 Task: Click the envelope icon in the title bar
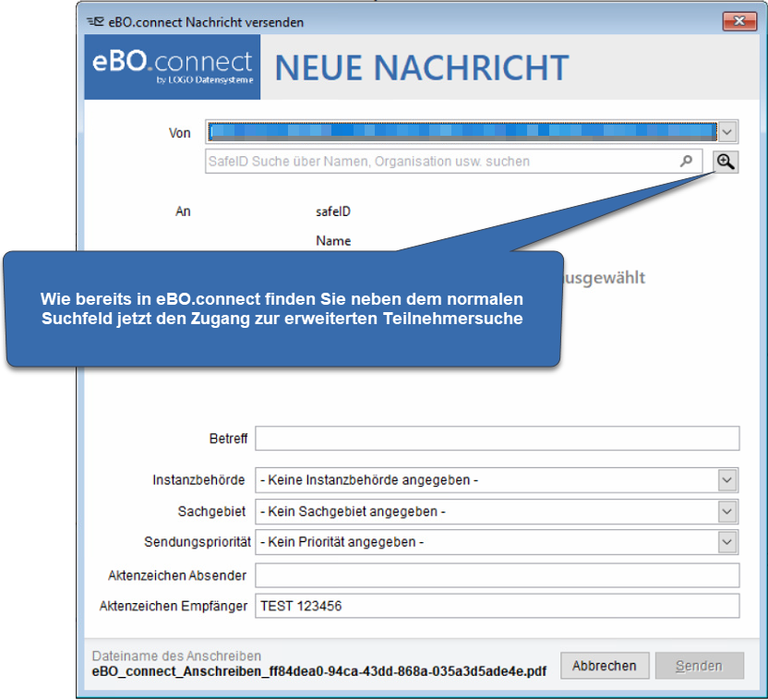pyautogui.click(x=95, y=22)
